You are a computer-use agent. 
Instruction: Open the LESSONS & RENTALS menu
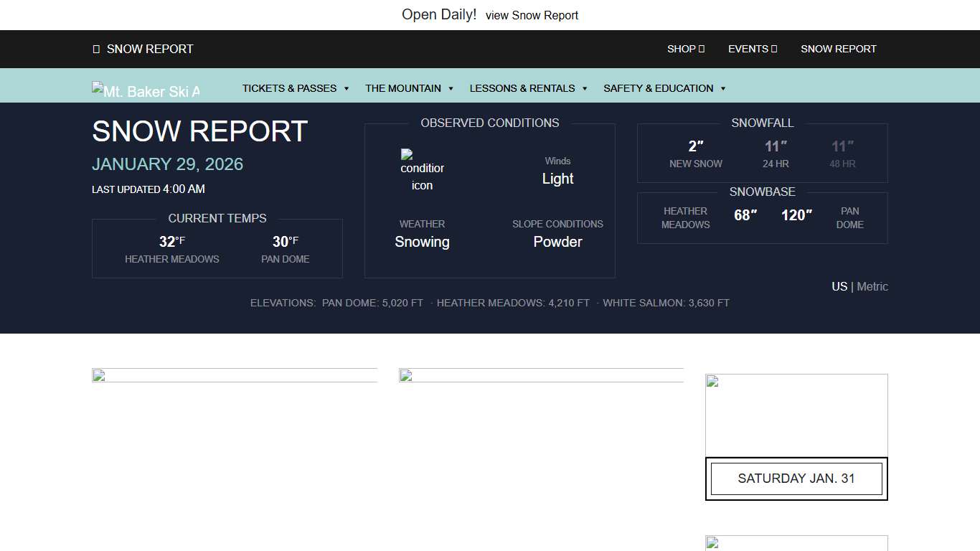pyautogui.click(x=522, y=88)
